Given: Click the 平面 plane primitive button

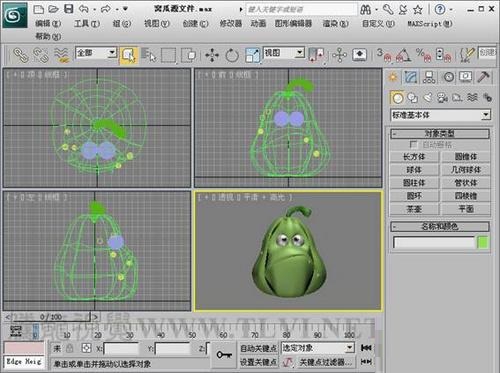Looking at the screenshot, I should [x=466, y=209].
